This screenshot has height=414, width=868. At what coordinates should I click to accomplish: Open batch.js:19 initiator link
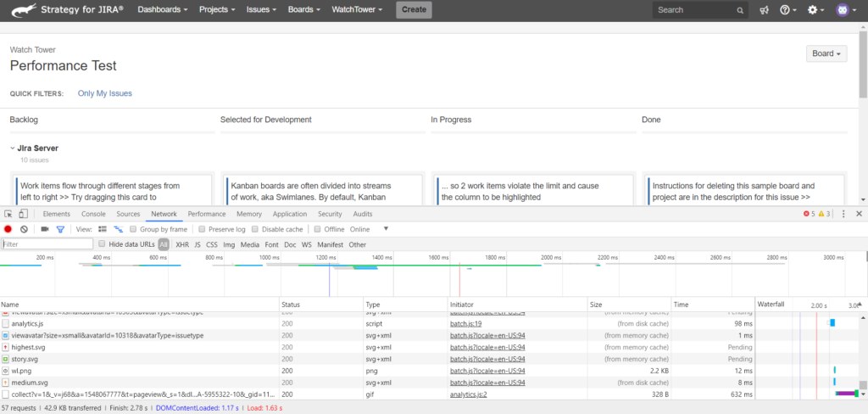[466, 323]
